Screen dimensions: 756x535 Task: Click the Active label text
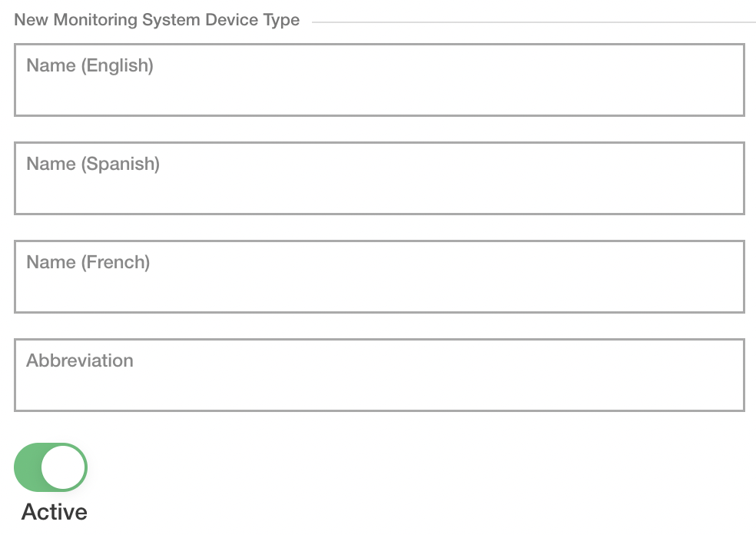(53, 511)
